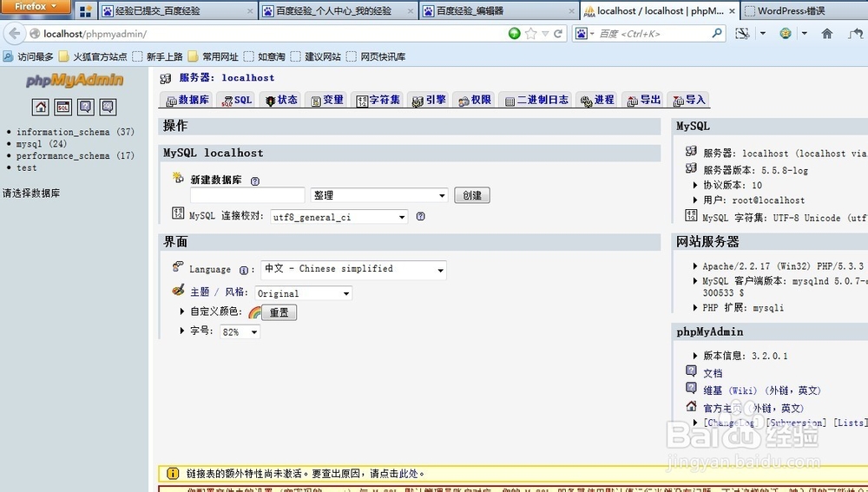Open the 引擎 tab
Screen dimensions: 868x492
pyautogui.click(x=429, y=100)
